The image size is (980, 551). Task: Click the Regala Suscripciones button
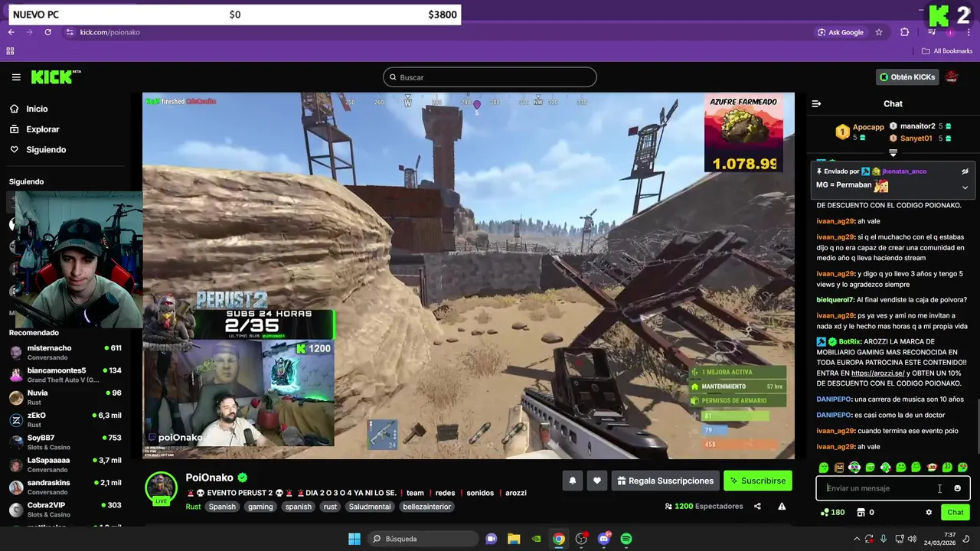pyautogui.click(x=665, y=481)
